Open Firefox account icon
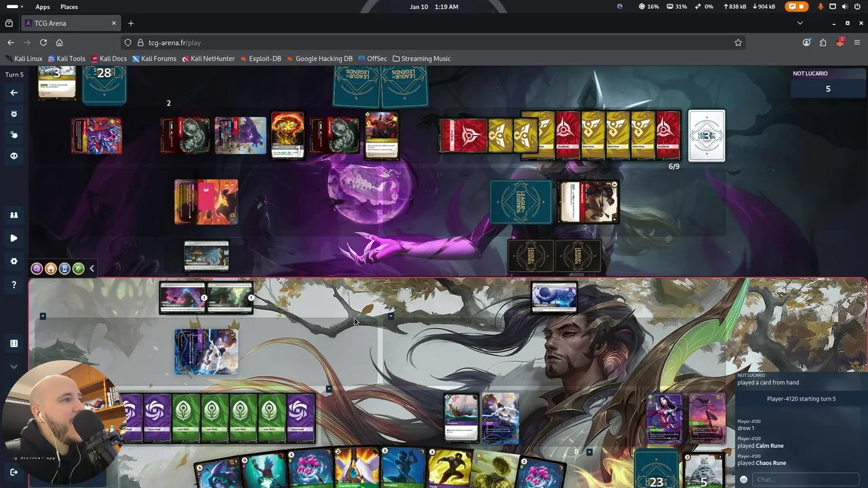Screen dimensions: 868x488 pyautogui.click(x=806, y=42)
